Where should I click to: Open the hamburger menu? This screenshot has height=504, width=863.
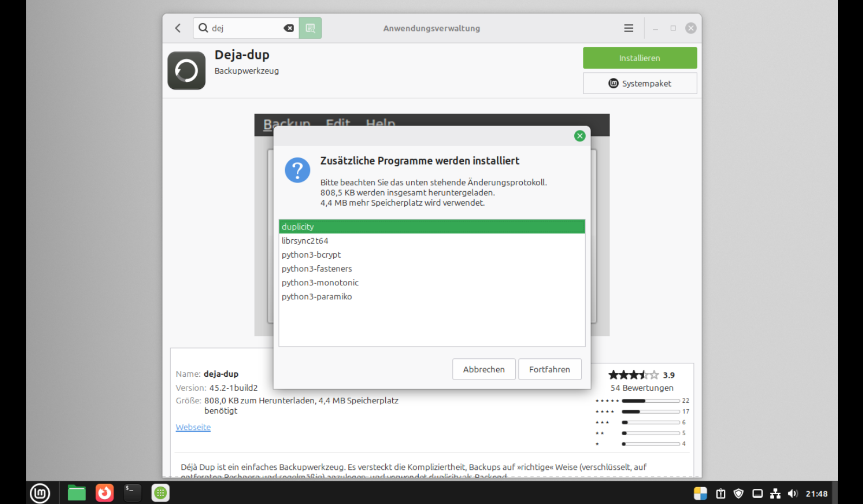point(628,28)
